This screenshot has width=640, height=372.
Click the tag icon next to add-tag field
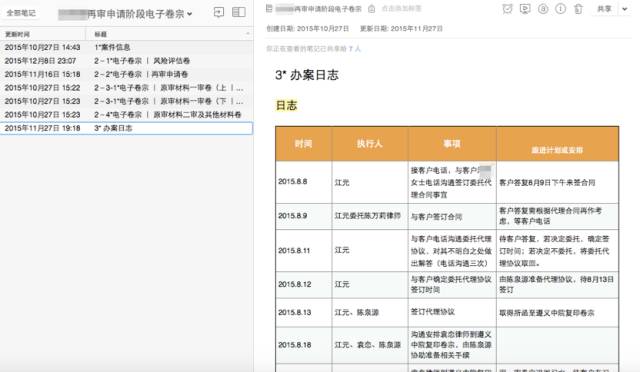pos(371,9)
